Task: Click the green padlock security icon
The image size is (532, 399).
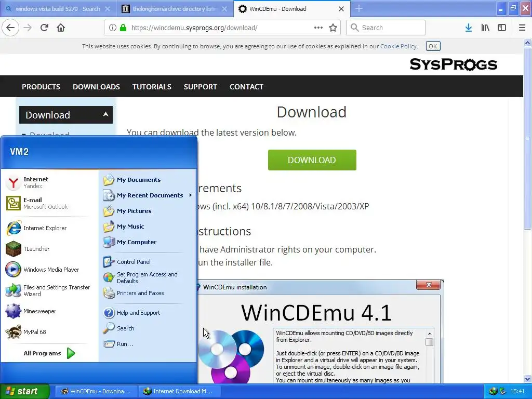Action: (123, 28)
